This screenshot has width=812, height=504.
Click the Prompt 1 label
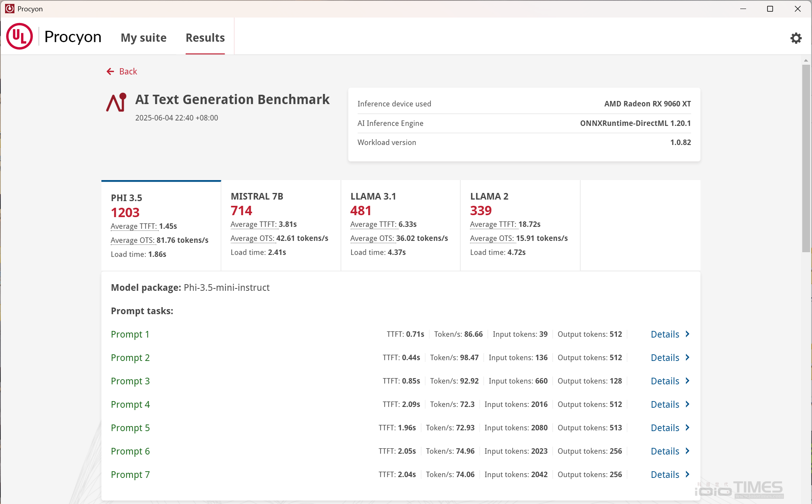click(130, 334)
